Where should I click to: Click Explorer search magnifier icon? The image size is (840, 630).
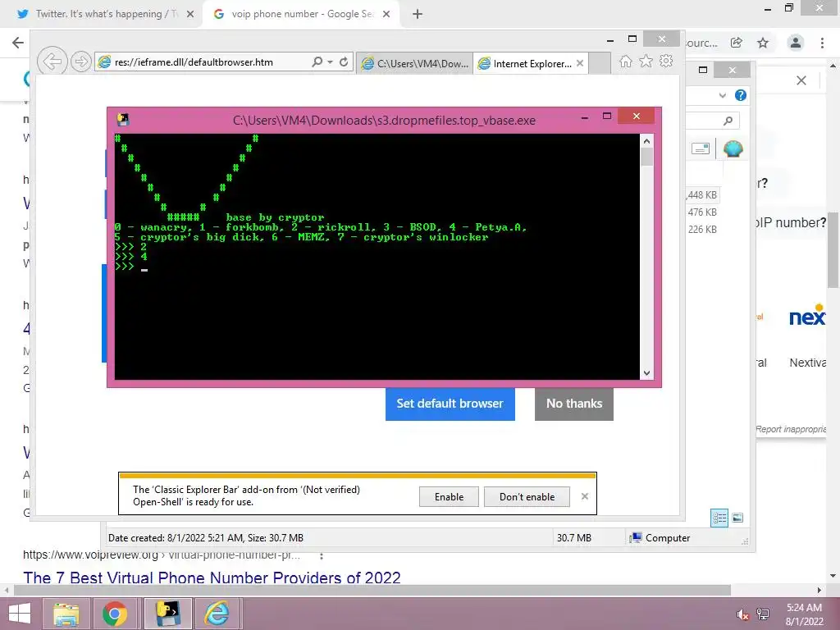click(x=728, y=121)
